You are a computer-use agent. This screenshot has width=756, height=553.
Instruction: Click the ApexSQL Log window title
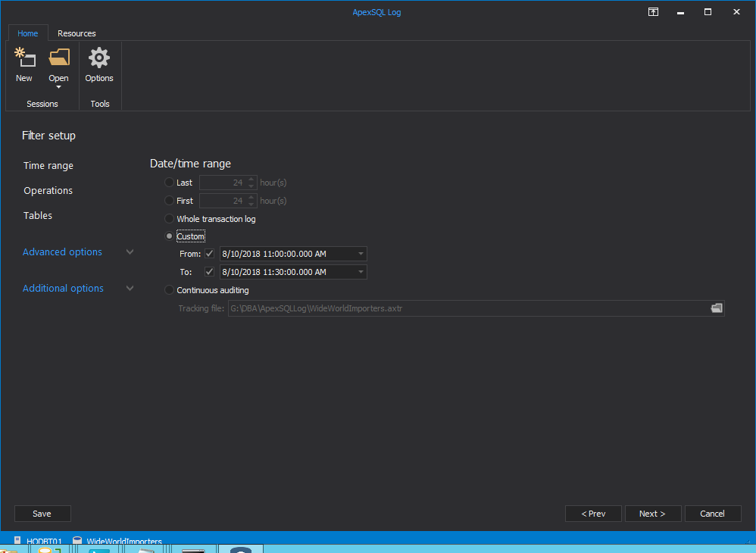pos(376,12)
